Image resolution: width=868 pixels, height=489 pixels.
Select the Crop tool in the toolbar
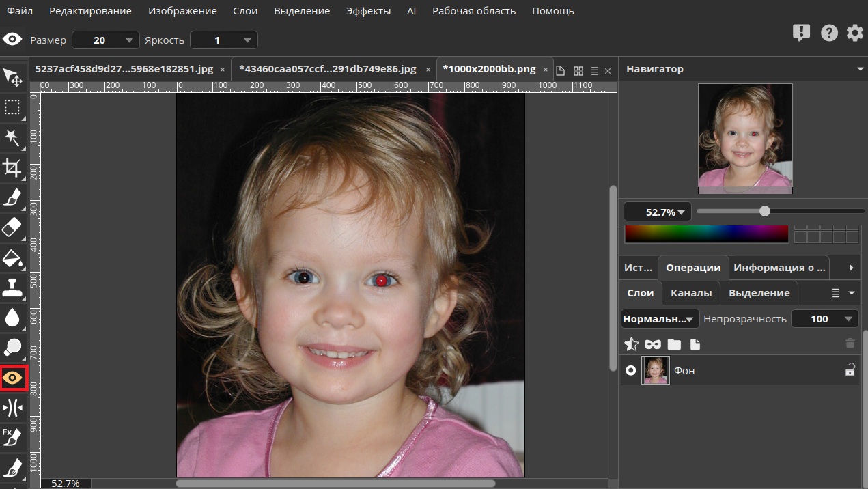(12, 167)
